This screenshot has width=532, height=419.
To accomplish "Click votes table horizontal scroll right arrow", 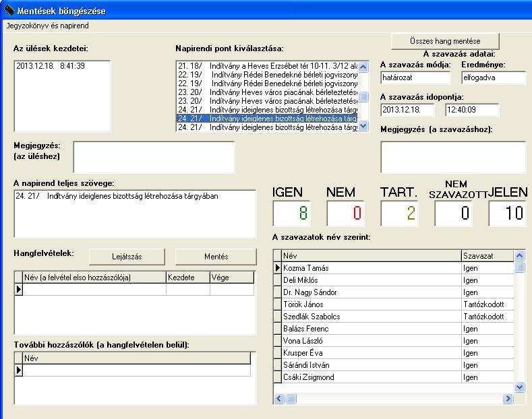I will pyautogui.click(x=508, y=398).
